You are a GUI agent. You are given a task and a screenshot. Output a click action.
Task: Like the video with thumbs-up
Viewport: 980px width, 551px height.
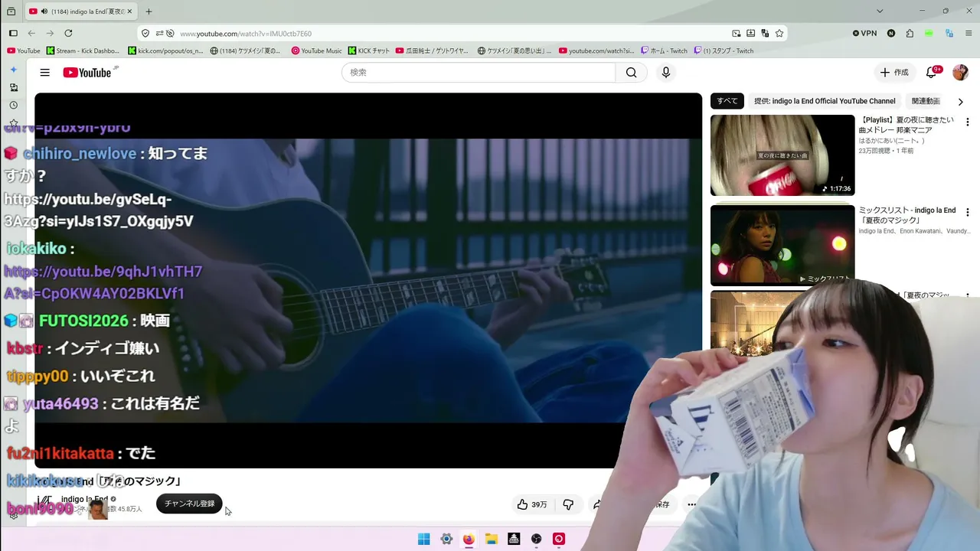click(532, 504)
